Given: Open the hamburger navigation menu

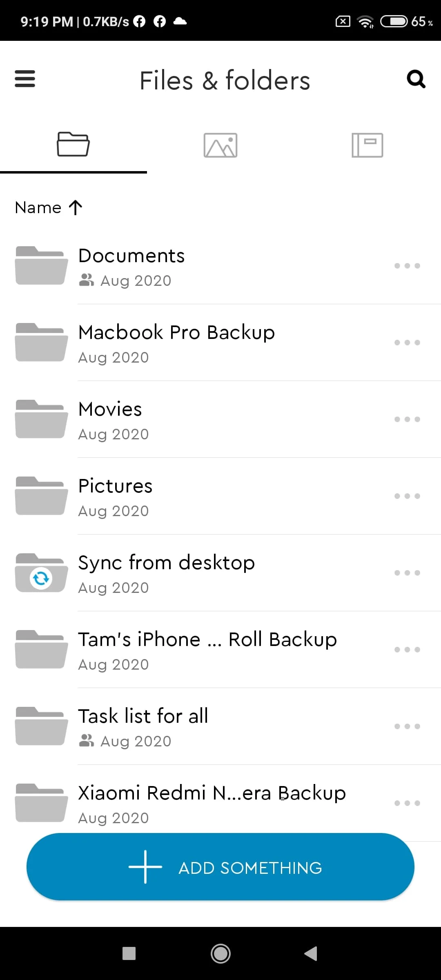Looking at the screenshot, I should [x=25, y=79].
